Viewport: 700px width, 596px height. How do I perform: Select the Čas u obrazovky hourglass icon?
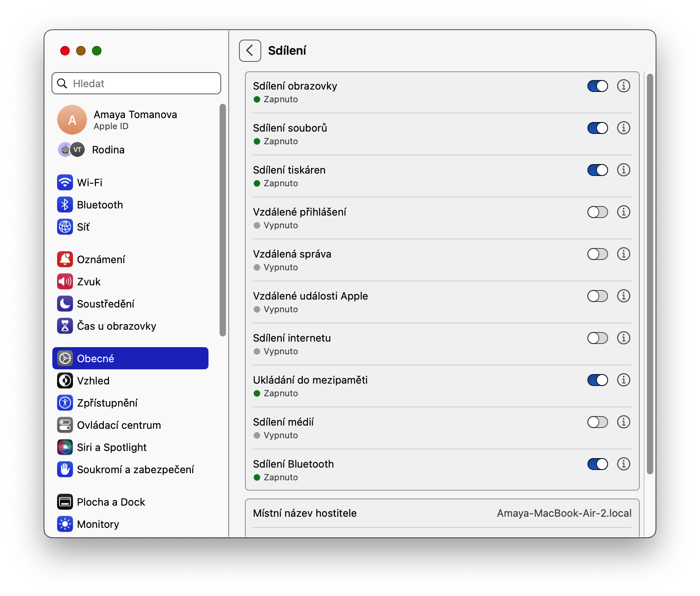(65, 326)
